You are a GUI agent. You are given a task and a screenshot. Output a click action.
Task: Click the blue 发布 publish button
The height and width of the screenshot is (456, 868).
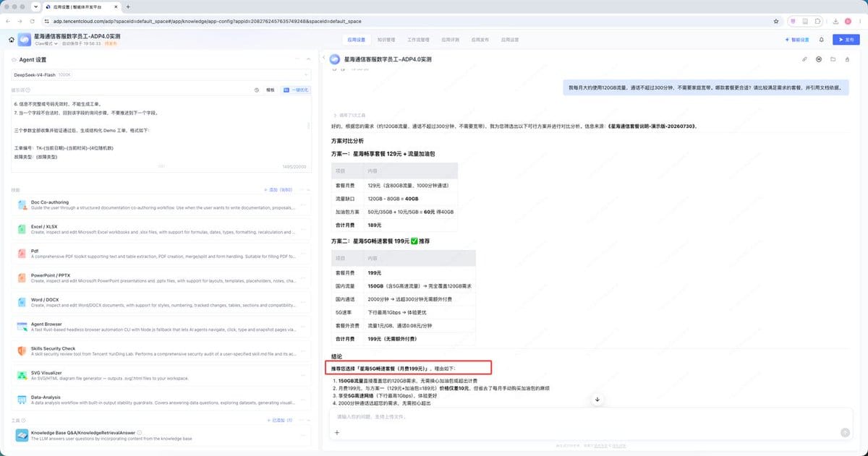pyautogui.click(x=847, y=40)
